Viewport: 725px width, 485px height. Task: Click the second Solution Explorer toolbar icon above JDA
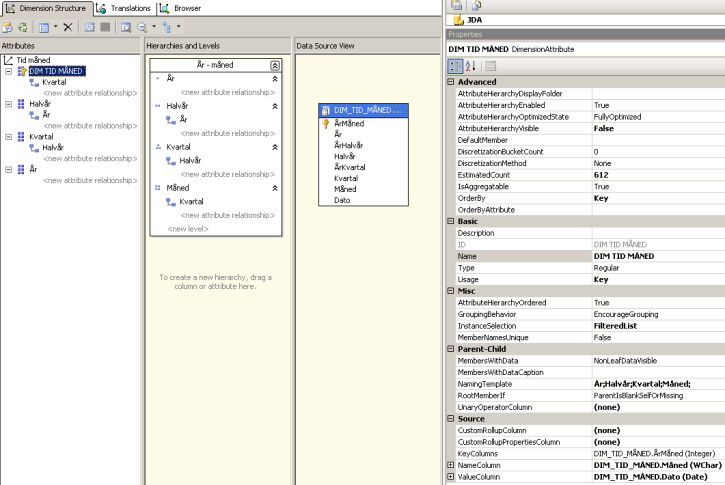(476, 5)
